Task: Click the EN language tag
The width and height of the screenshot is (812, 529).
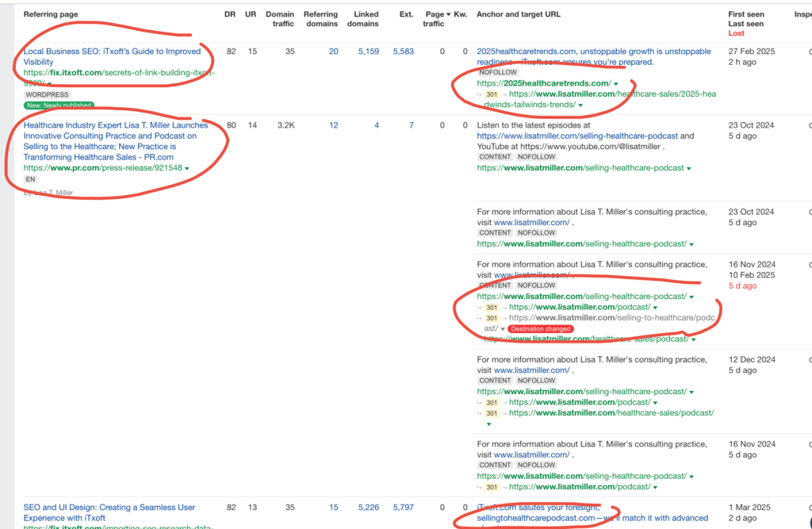Action: point(31,179)
